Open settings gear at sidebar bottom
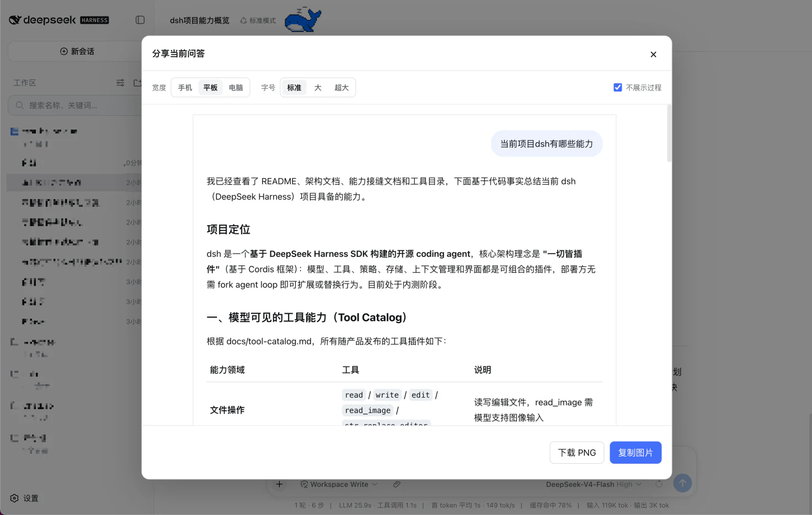 pyautogui.click(x=14, y=498)
